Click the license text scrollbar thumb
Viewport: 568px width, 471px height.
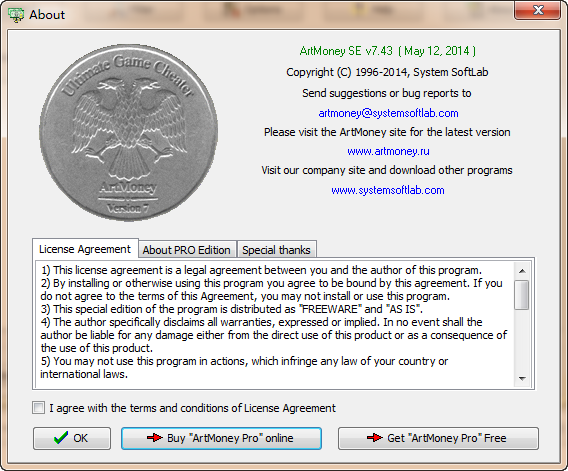(x=522, y=295)
